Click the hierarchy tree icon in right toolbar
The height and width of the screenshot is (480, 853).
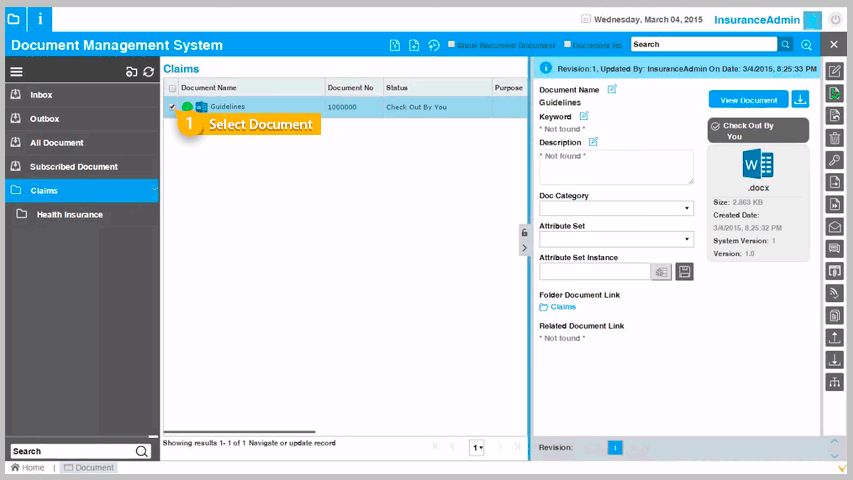coord(835,382)
